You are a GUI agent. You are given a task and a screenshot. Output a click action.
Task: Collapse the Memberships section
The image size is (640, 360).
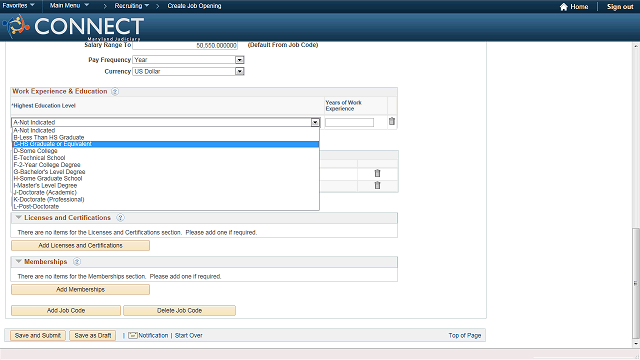[18, 261]
